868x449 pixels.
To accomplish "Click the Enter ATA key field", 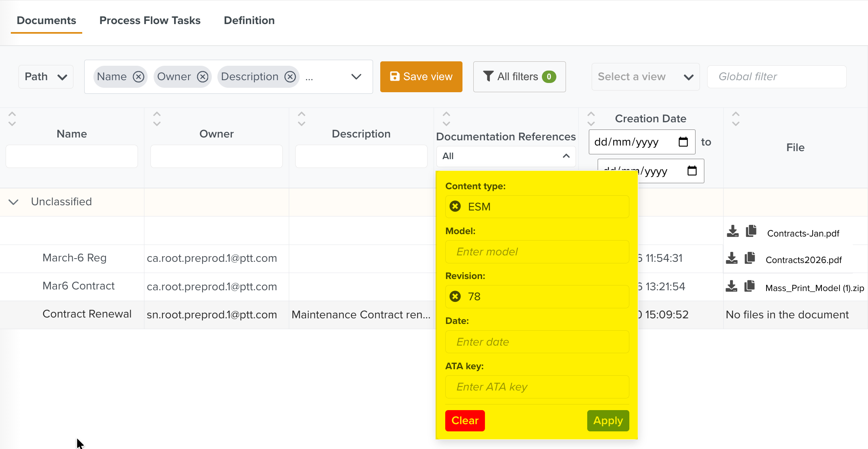I will pos(537,387).
